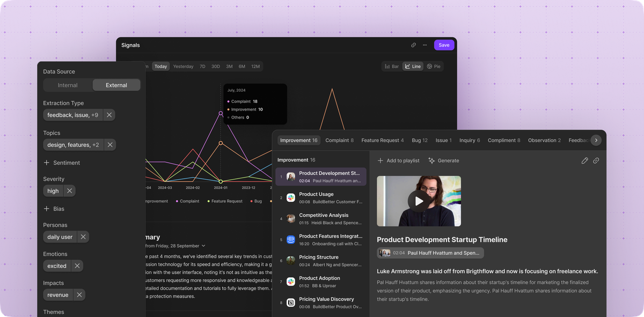Open the Improvement 16 tab
The image size is (644, 317).
[299, 141]
